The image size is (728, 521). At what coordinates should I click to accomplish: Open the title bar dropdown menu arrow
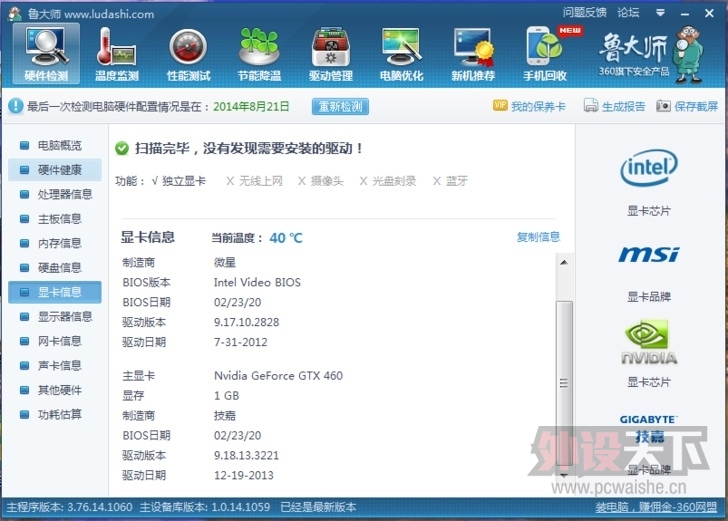point(660,13)
